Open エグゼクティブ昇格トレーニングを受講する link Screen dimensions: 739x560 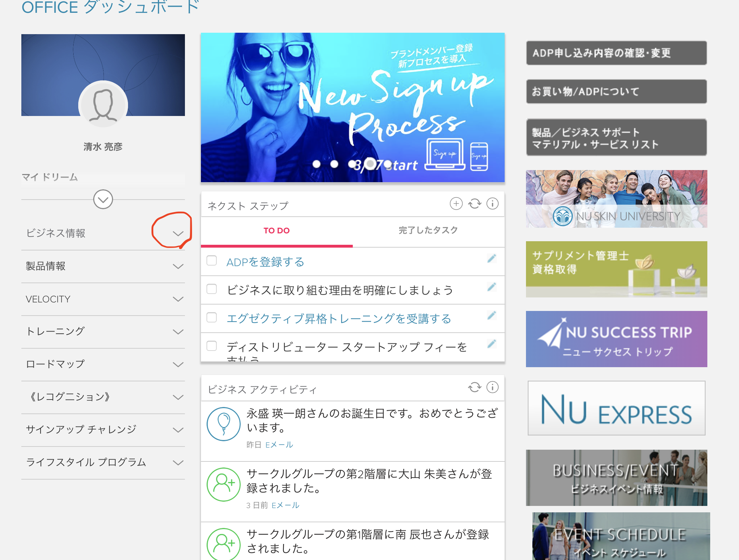coord(339,318)
